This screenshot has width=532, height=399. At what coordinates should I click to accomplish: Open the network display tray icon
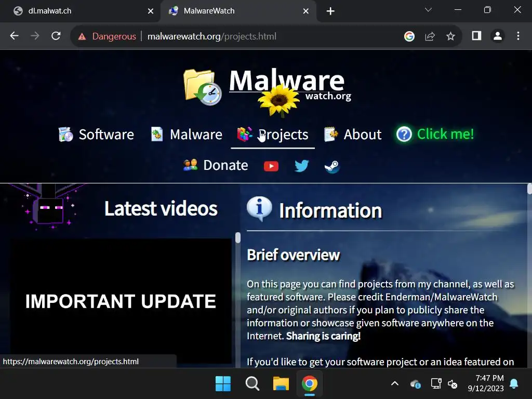pyautogui.click(x=436, y=384)
